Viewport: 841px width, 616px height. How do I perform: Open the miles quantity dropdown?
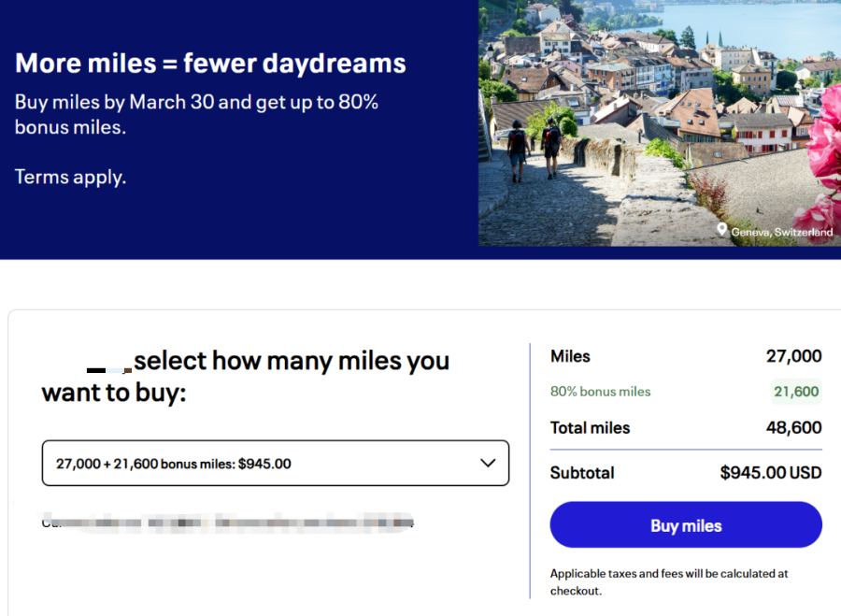[x=275, y=463]
